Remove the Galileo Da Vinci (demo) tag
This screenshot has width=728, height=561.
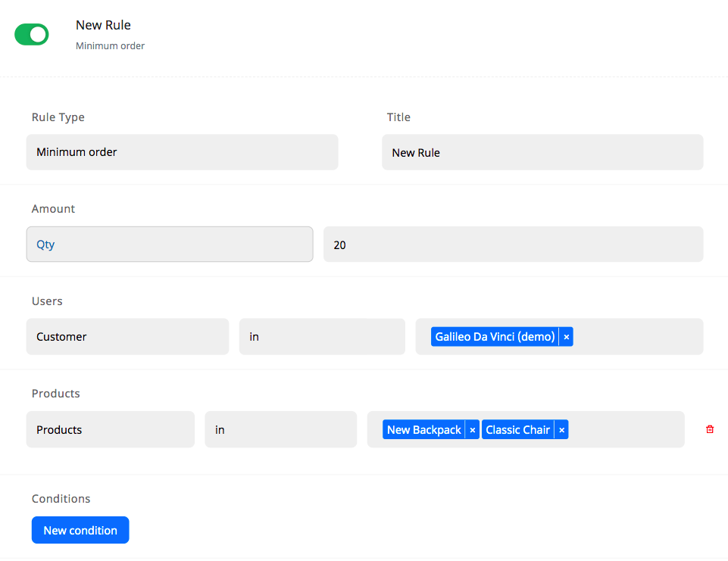coord(566,337)
